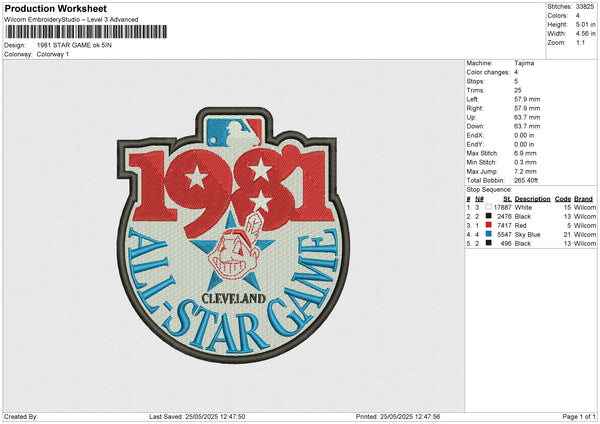The height and width of the screenshot is (424, 600).
Task: Select the 'White' description in stop 1
Action: tap(523, 207)
